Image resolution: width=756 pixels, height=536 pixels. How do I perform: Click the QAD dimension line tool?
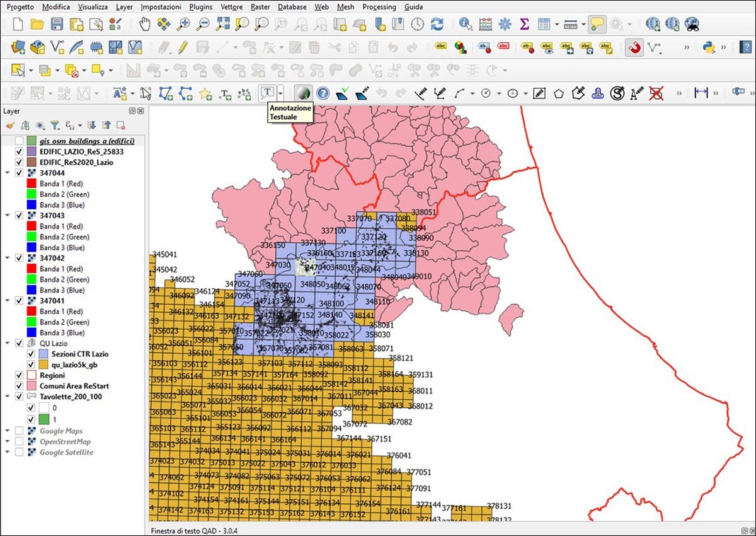[701, 93]
